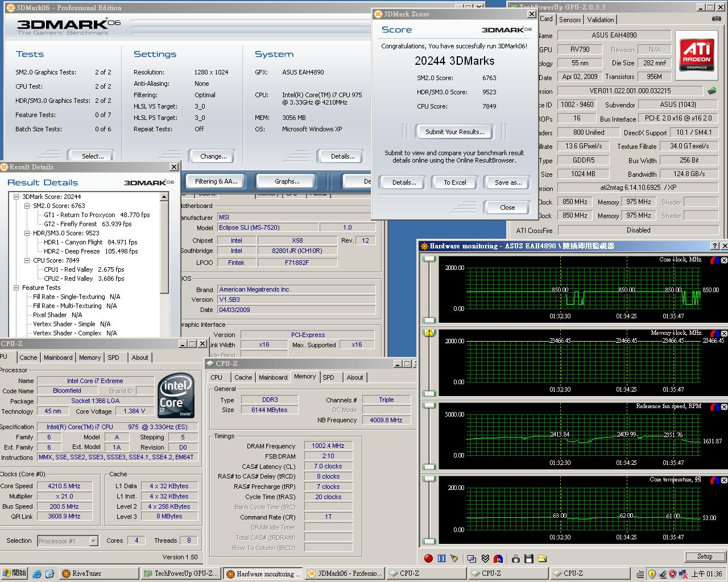Collapse the HDR/SM3.0 Score: 9523 node
The height and width of the screenshot is (582, 728).
coord(27,233)
